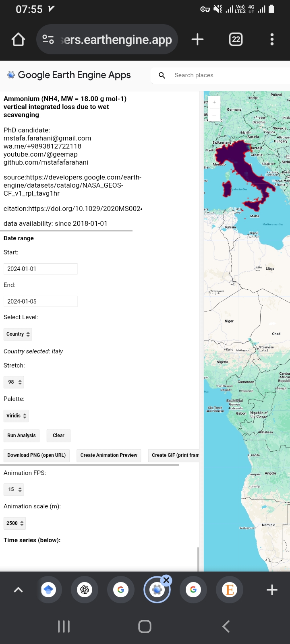290x644 pixels.
Task: Zoom out on the map
Action: (x=214, y=115)
